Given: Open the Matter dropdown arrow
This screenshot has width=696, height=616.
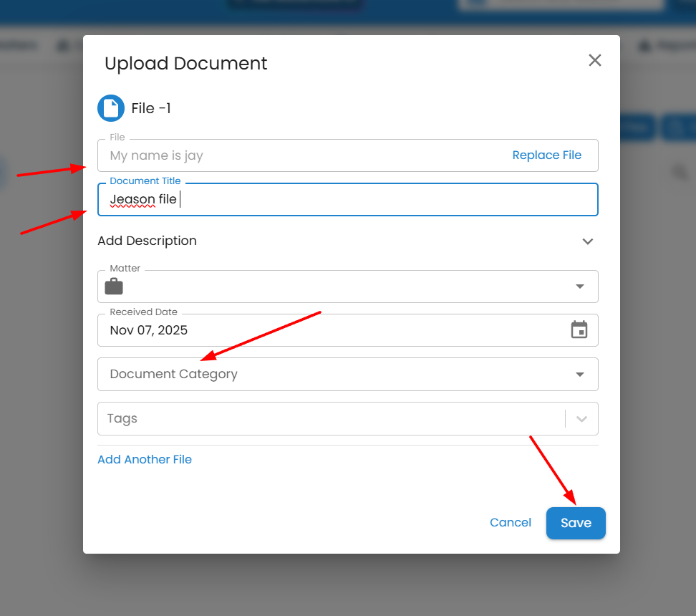Looking at the screenshot, I should [579, 287].
